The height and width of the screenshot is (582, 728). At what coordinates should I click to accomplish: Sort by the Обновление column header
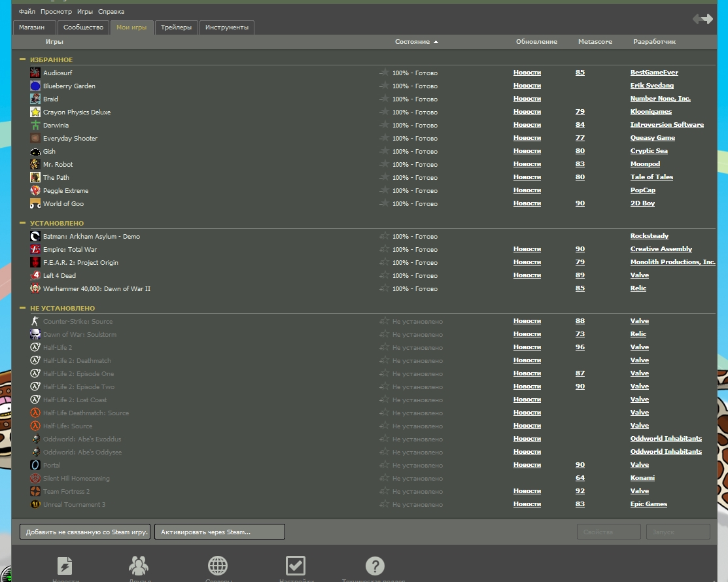pos(536,41)
